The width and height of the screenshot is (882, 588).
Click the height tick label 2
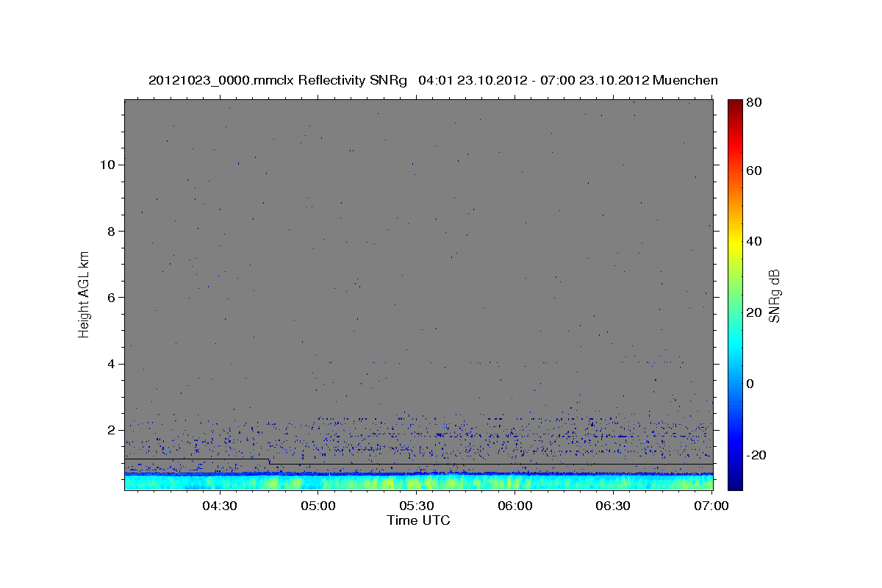(x=110, y=430)
